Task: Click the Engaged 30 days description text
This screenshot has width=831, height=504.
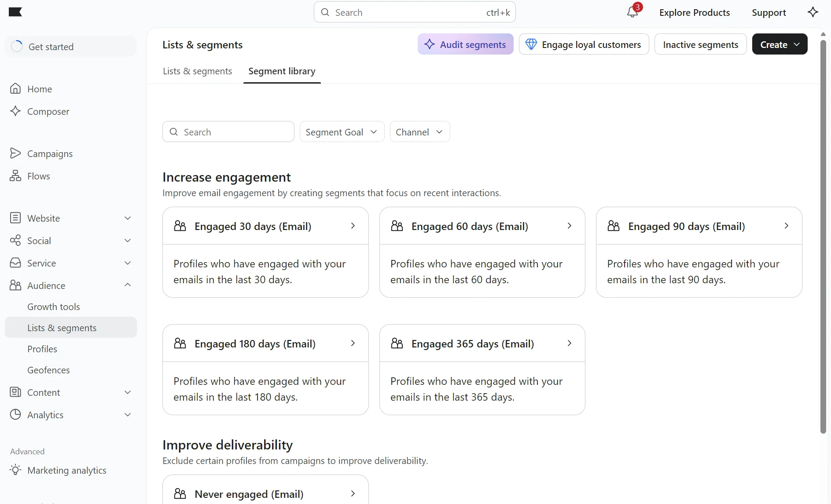Action: point(259,271)
